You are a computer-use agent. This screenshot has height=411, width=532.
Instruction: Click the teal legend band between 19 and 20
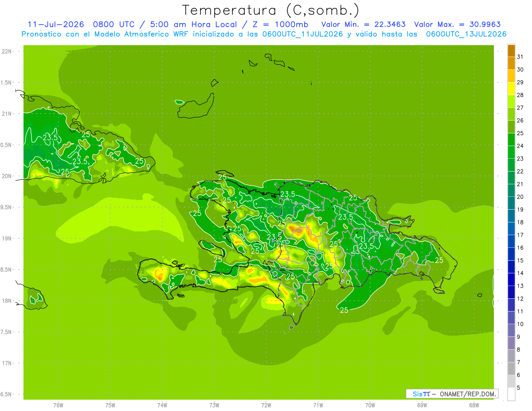tap(511, 203)
